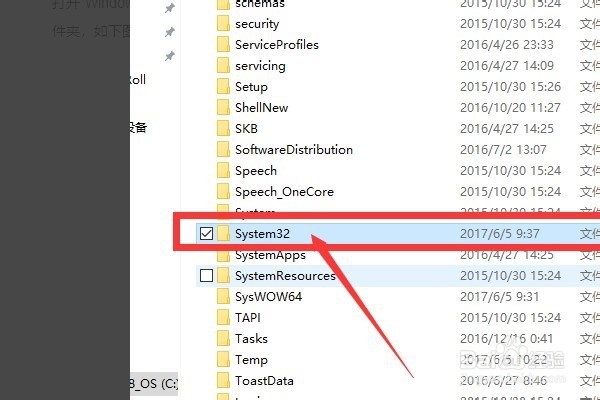
Task: Click the SysWOW64 folder icon
Action: (x=224, y=297)
